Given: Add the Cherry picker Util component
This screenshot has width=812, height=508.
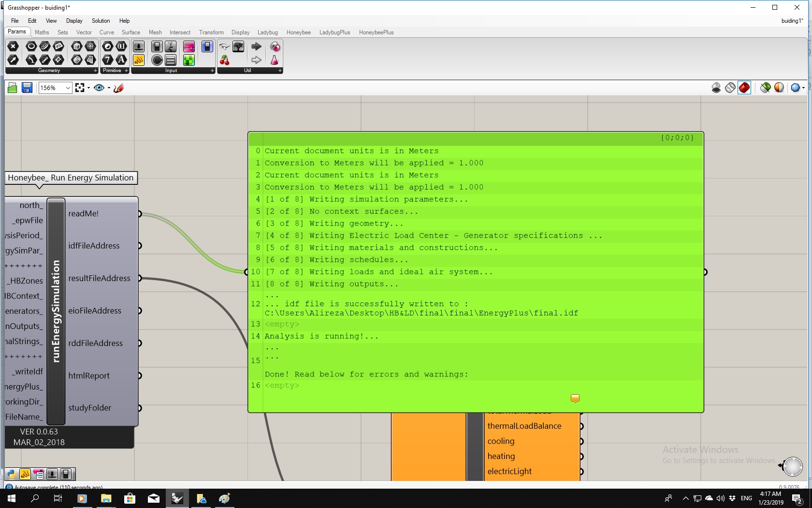Looking at the screenshot, I should click(x=225, y=60).
